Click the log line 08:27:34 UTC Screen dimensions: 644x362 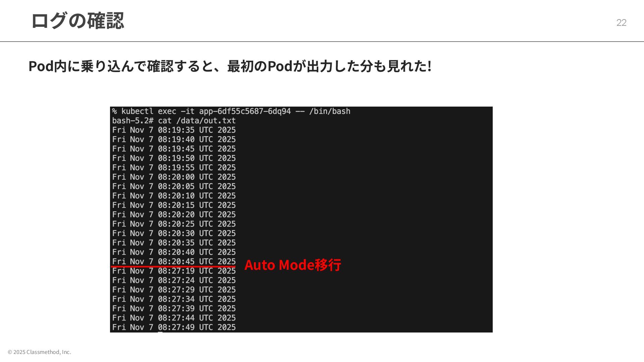pyautogui.click(x=174, y=299)
